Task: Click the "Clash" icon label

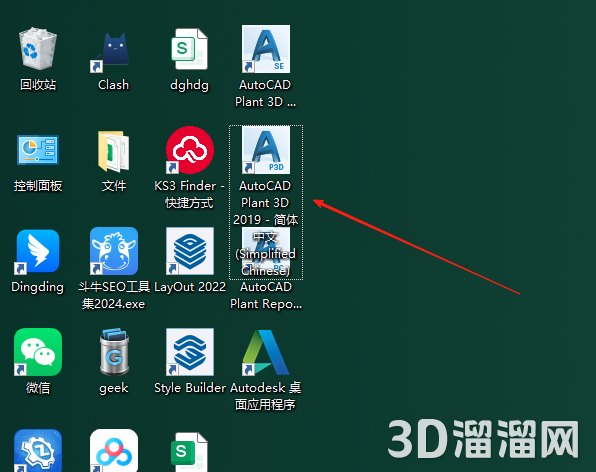Action: 113,85
